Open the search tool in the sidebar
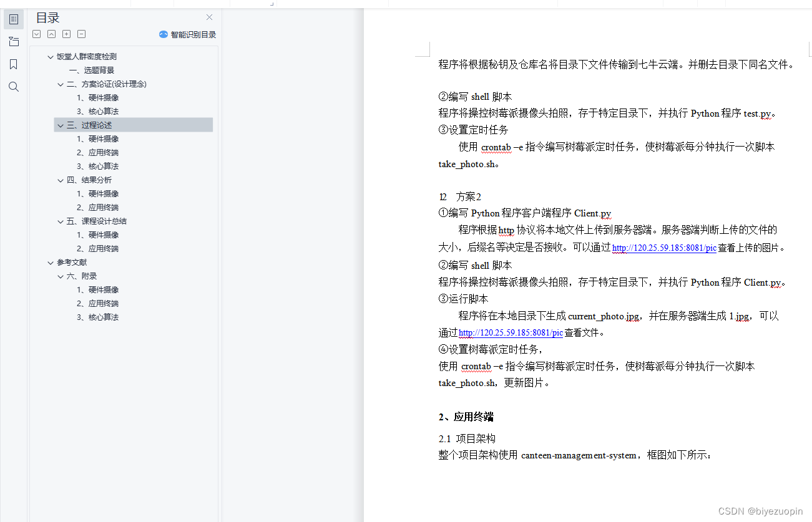Image resolution: width=812 pixels, height=522 pixels. [14, 87]
